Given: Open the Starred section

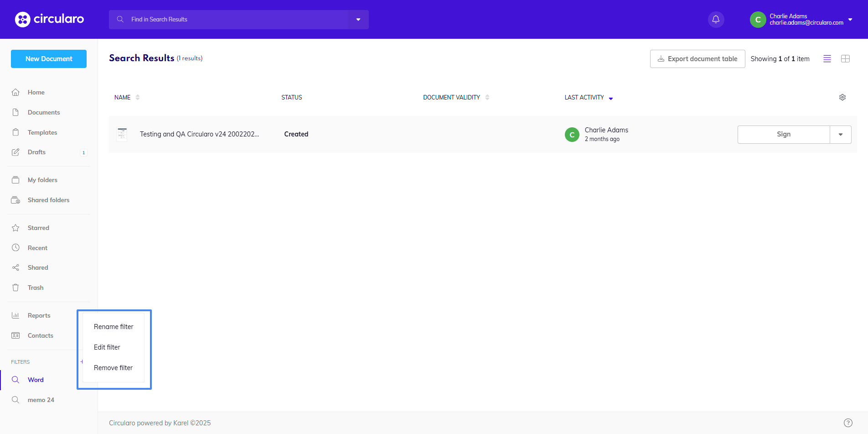Looking at the screenshot, I should click(38, 228).
